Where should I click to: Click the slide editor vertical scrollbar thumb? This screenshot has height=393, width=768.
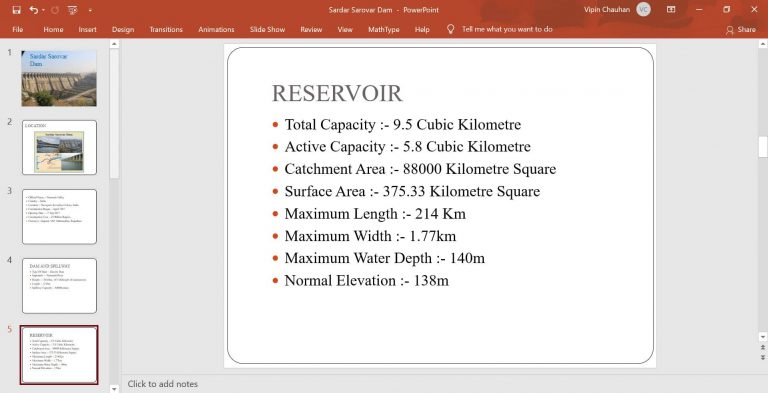pos(763,147)
